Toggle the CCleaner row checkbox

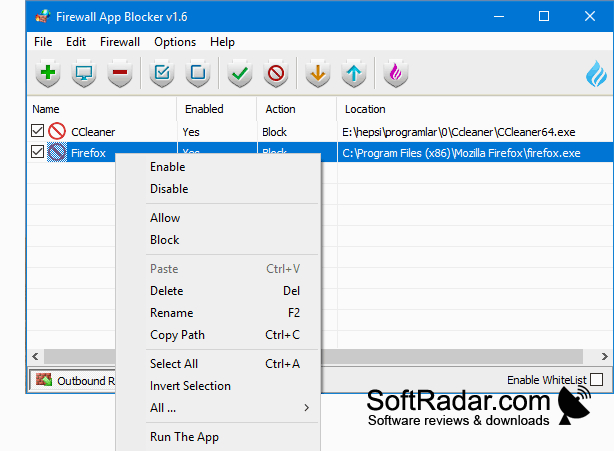pos(38,131)
